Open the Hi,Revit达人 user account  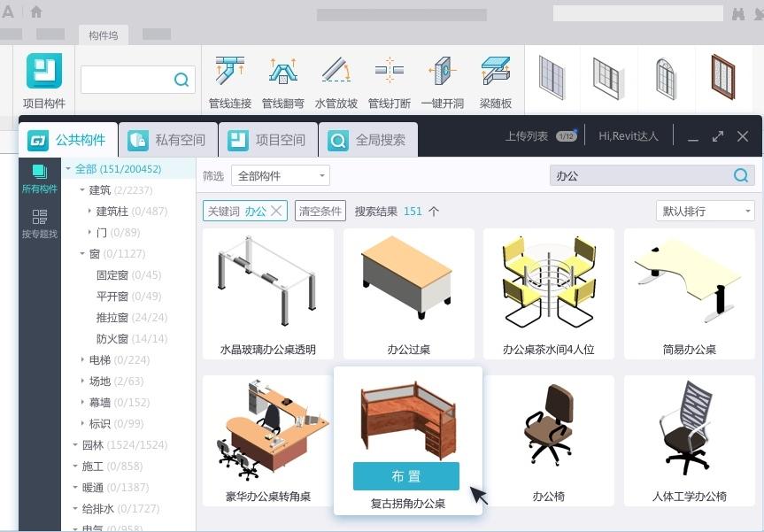pyautogui.click(x=628, y=136)
